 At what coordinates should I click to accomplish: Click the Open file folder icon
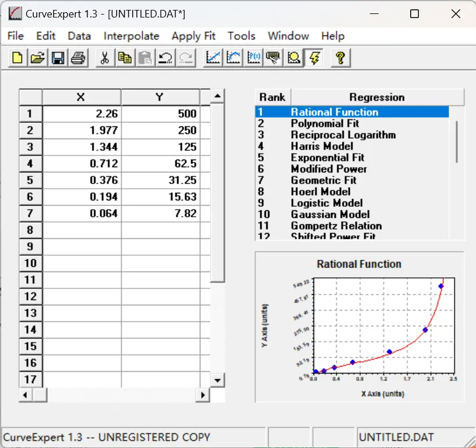pyautogui.click(x=38, y=58)
